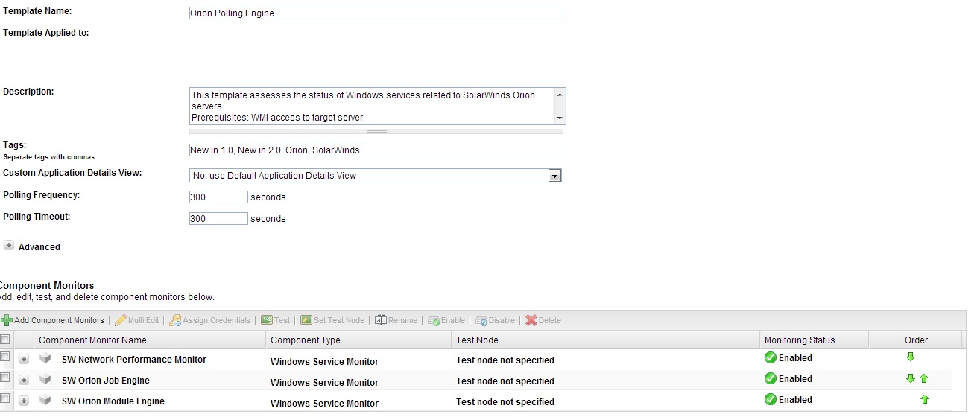This screenshot has height=420, width=980.
Task: Click the Order column header
Action: (916, 340)
